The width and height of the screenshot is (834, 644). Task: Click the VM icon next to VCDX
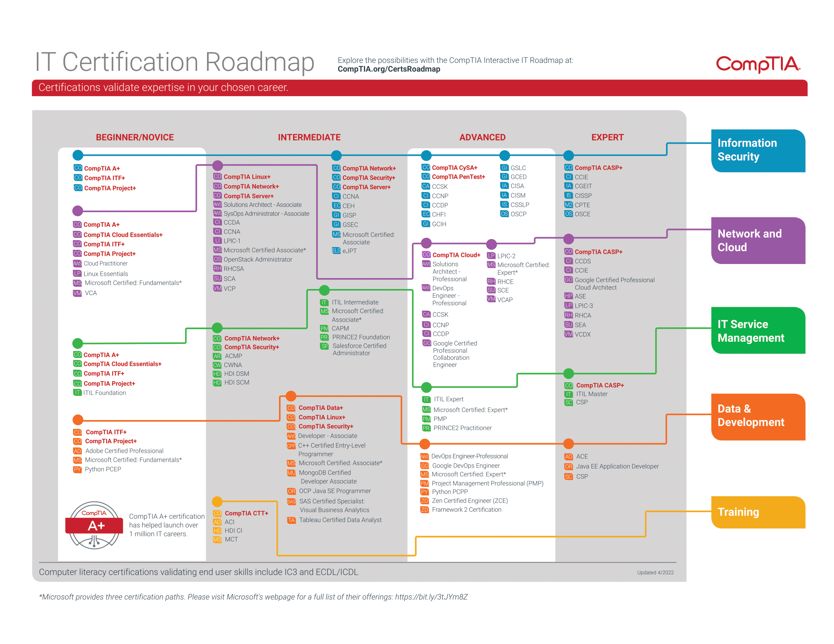[569, 334]
